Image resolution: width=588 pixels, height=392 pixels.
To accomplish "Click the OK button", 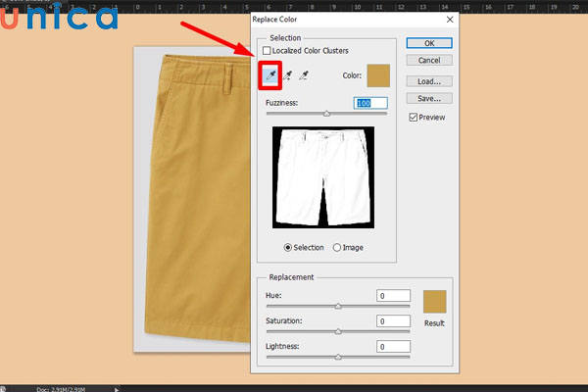I will (x=427, y=43).
